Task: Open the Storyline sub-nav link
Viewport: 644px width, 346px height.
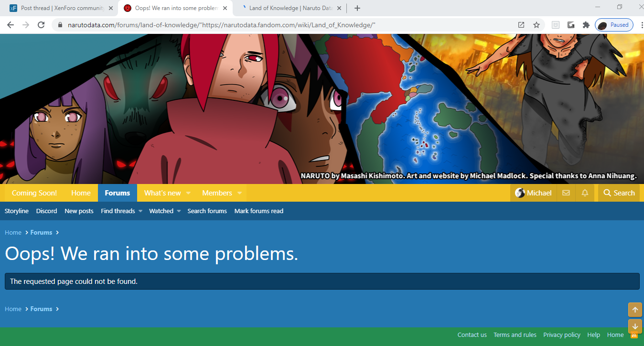Action: coord(17,211)
